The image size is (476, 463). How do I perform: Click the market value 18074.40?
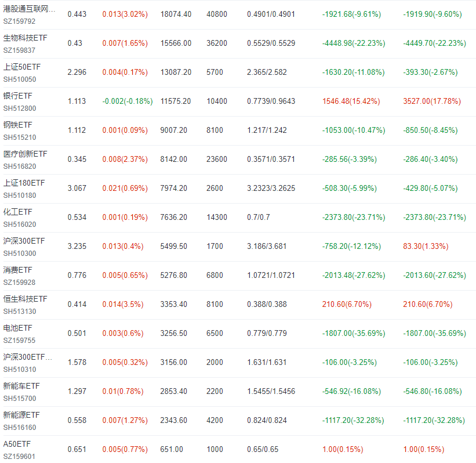click(x=176, y=15)
